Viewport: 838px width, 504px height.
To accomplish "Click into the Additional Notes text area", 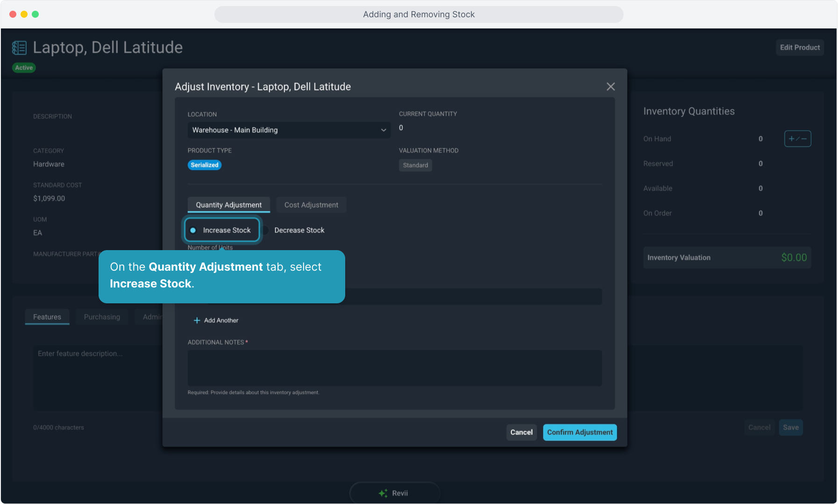I will pyautogui.click(x=394, y=368).
